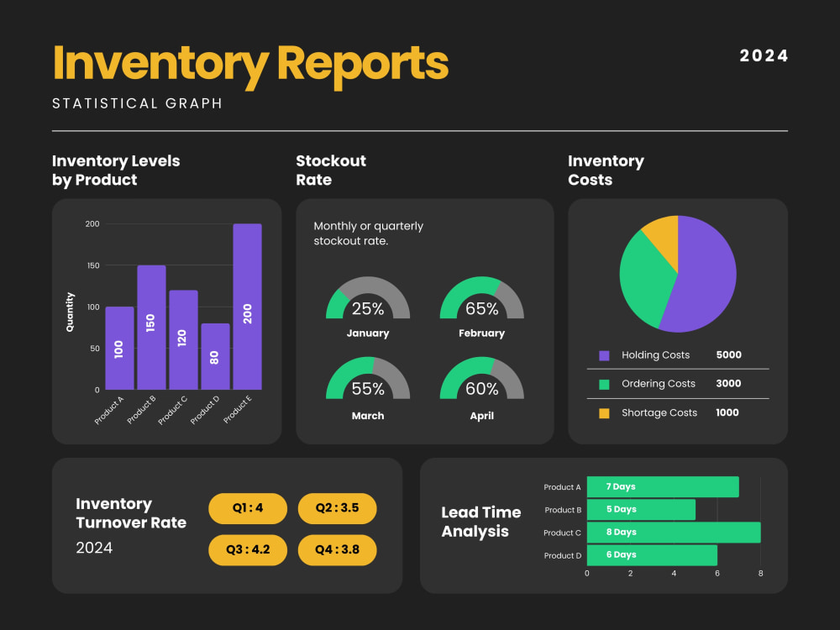Select the Product C 8 Days bar

pos(674,533)
